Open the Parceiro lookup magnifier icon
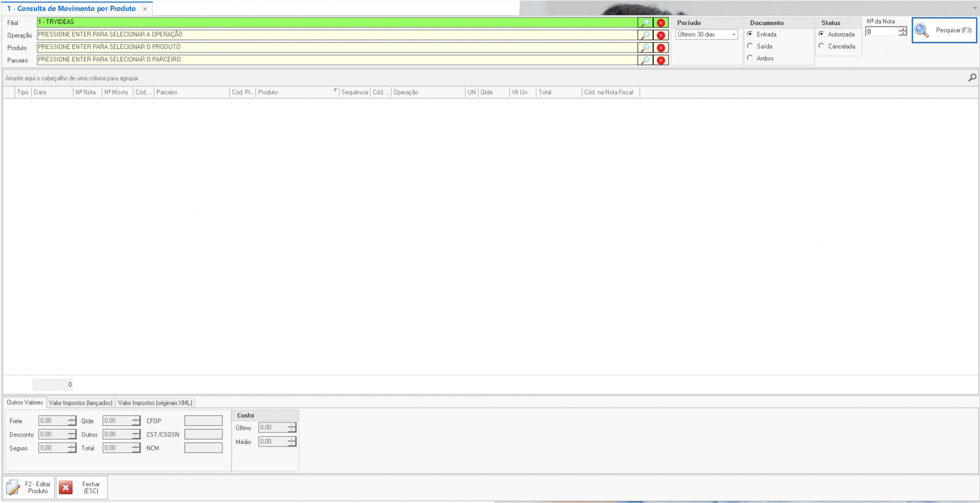This screenshot has height=503, width=980. click(x=645, y=60)
